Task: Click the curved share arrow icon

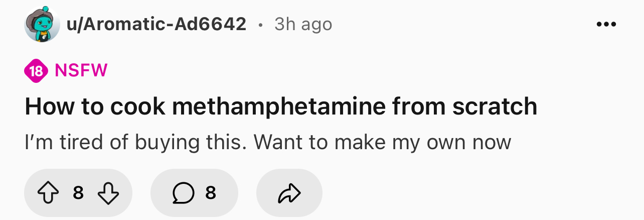Action: pos(289,193)
